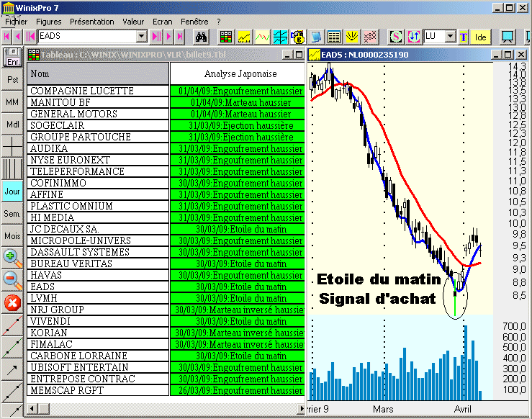Maximize the EADS chart window
Image resolution: width=532 pixels, height=419 pixels.
pos(508,55)
